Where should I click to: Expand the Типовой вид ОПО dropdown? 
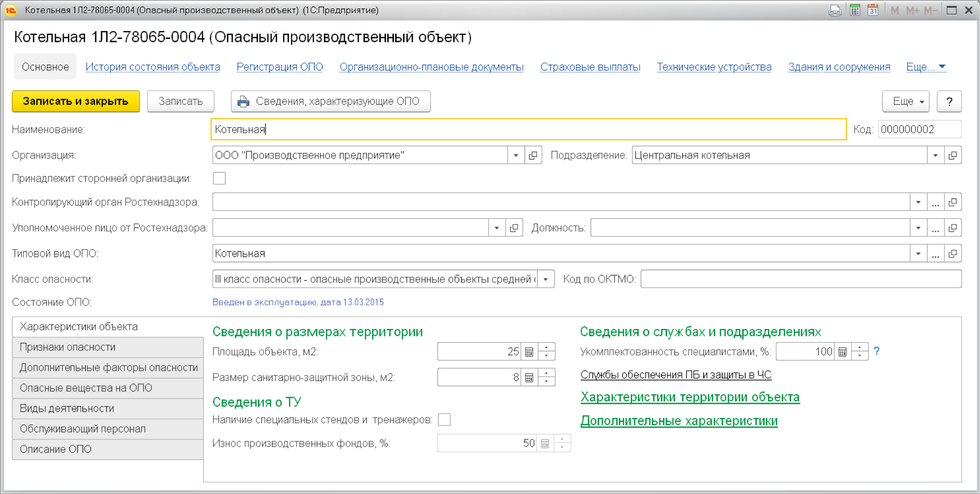918,254
